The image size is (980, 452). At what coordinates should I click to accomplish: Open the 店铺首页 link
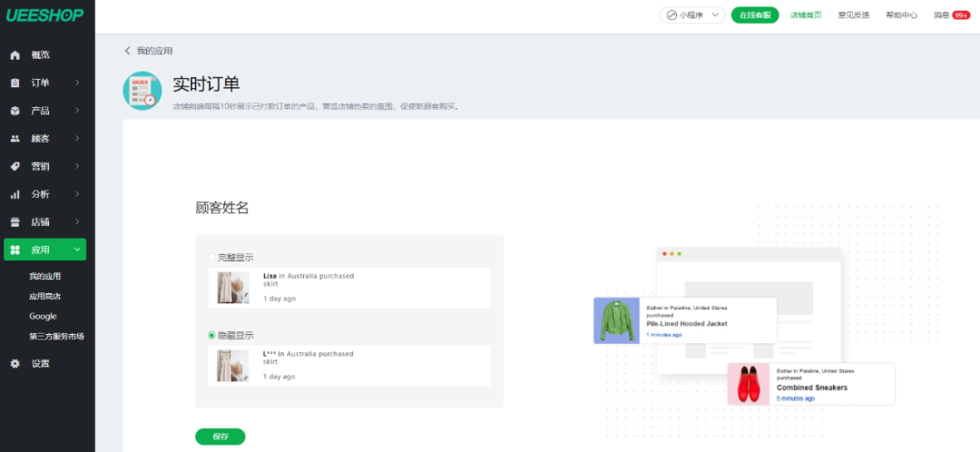(806, 15)
